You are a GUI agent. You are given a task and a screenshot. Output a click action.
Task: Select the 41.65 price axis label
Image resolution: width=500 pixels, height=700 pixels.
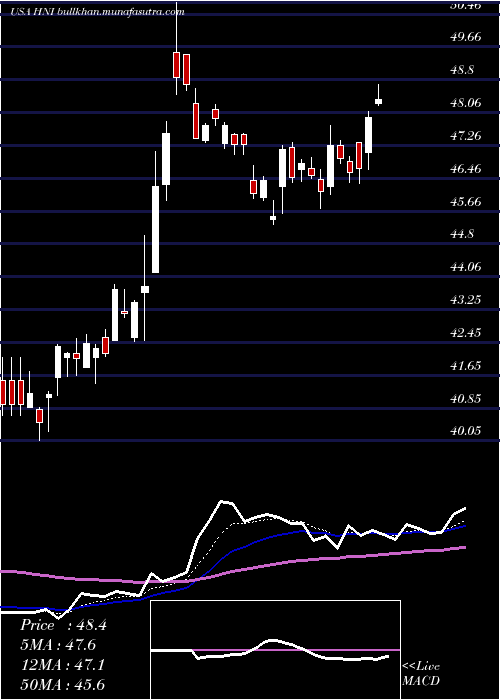[466, 366]
